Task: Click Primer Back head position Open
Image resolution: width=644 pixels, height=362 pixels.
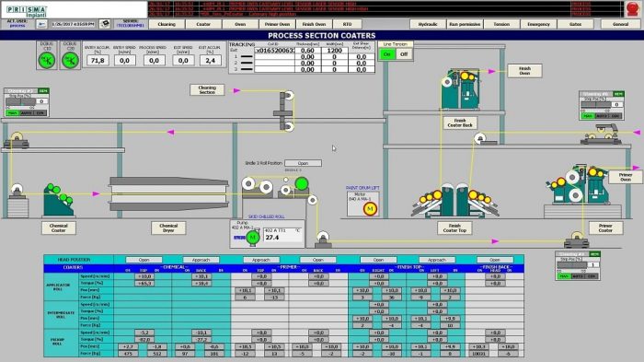Action: tap(318, 260)
